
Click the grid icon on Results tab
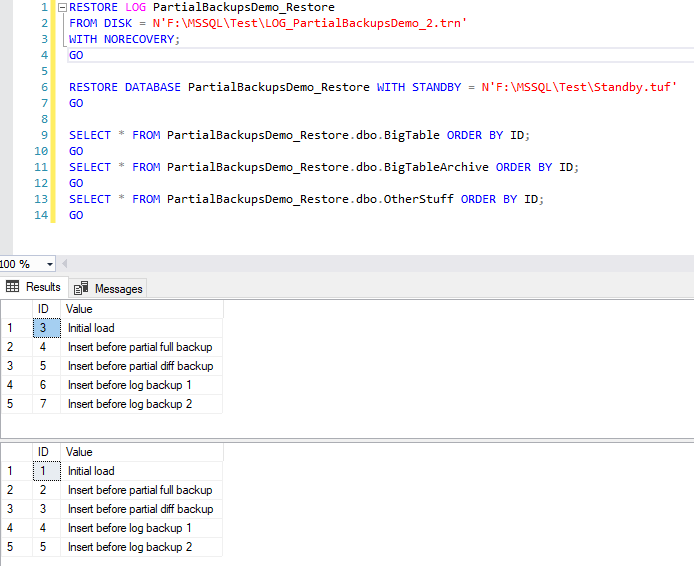[x=13, y=288]
